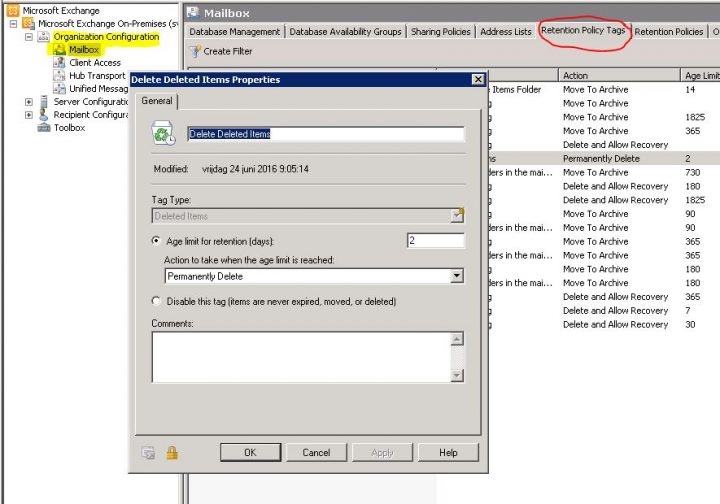Click the Organization Configuration icon
Image resolution: width=720 pixels, height=504 pixels.
point(44,37)
